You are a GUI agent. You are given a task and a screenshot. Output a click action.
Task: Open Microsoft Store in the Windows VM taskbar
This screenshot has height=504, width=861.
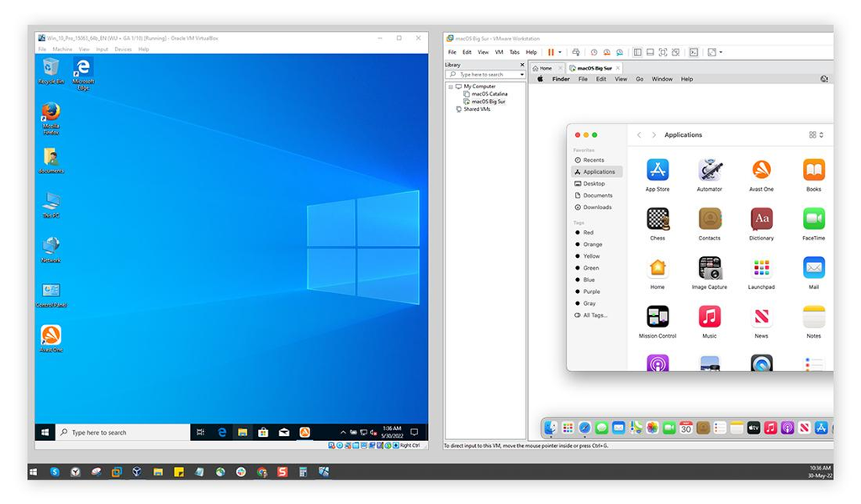(263, 432)
